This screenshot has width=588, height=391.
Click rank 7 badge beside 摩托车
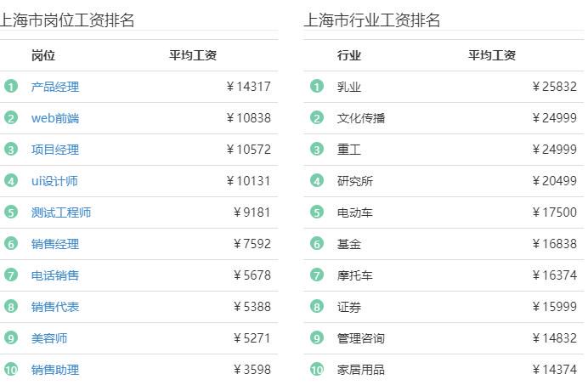tap(317, 275)
